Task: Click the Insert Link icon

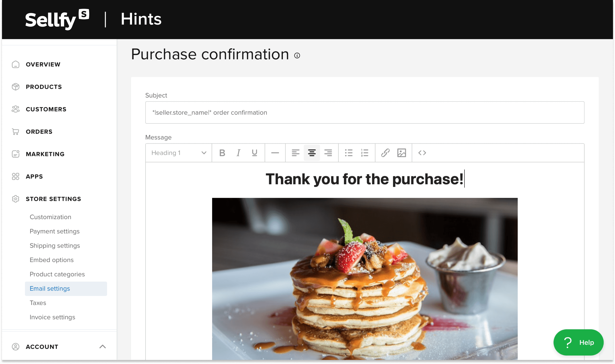Action: [385, 153]
